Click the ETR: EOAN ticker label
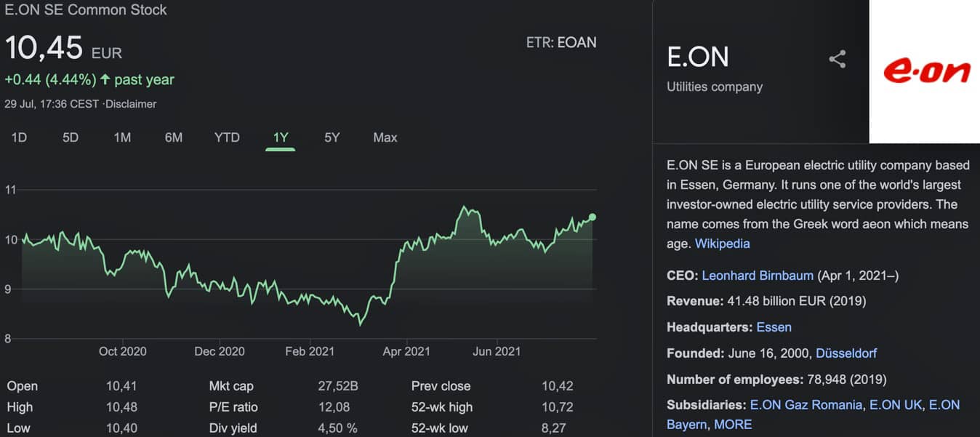 561,42
